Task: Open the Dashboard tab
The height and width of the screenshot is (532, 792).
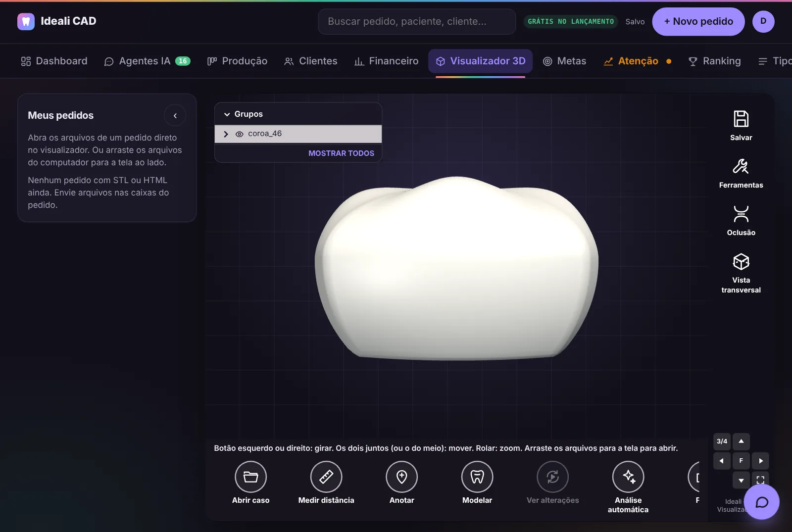Action: coord(54,61)
